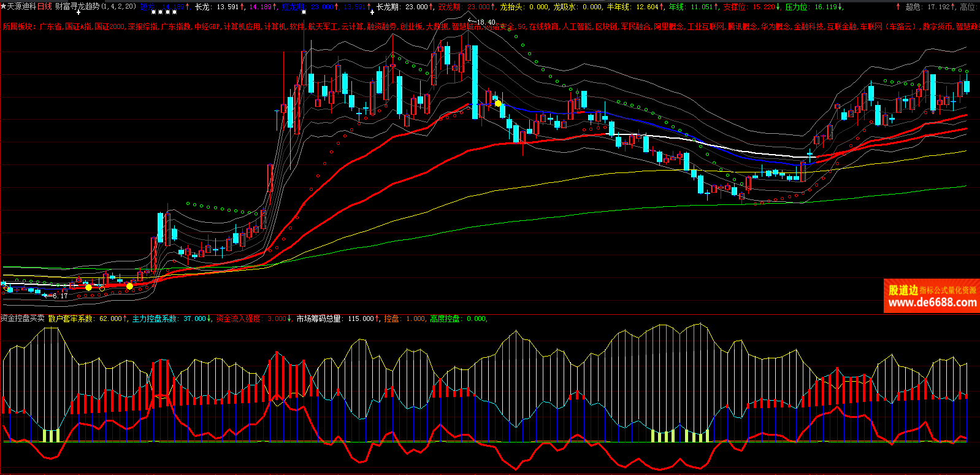
Task: Click the 主力控盘系数 value label
Action: click(x=171, y=319)
